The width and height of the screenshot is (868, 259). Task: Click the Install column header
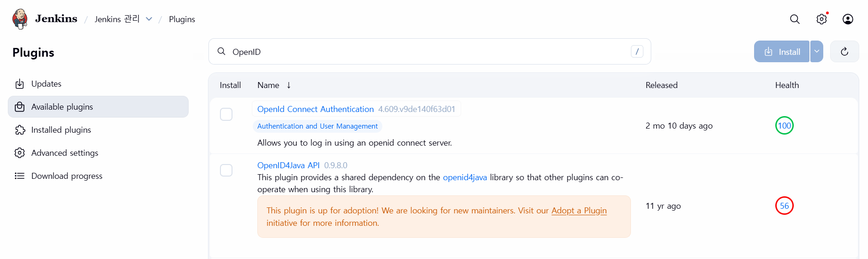click(x=230, y=85)
